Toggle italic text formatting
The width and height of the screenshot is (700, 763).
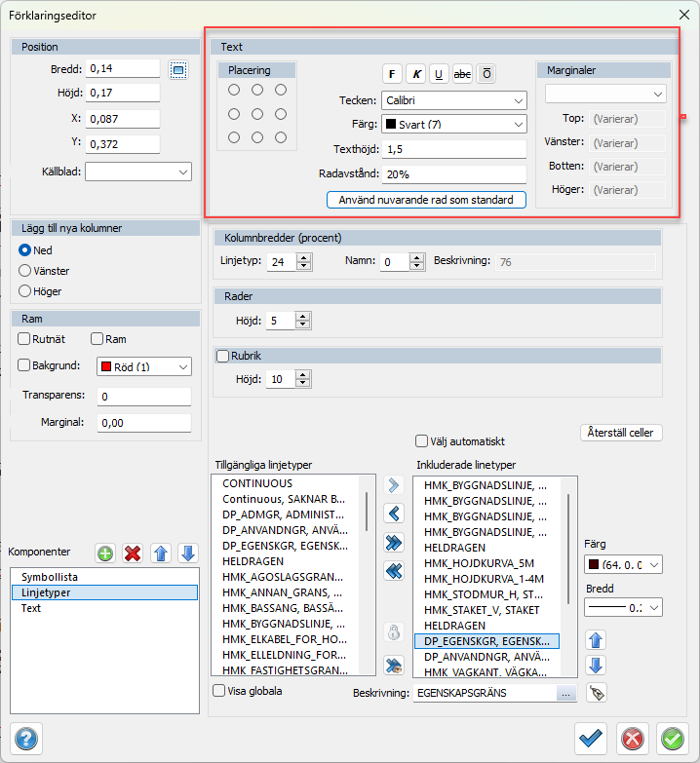tap(416, 74)
